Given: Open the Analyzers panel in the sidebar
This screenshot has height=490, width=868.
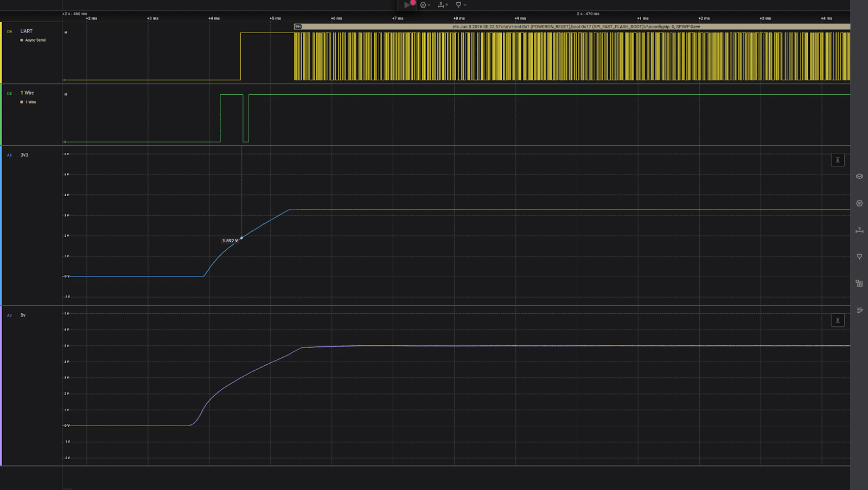Looking at the screenshot, I should 859,203.
